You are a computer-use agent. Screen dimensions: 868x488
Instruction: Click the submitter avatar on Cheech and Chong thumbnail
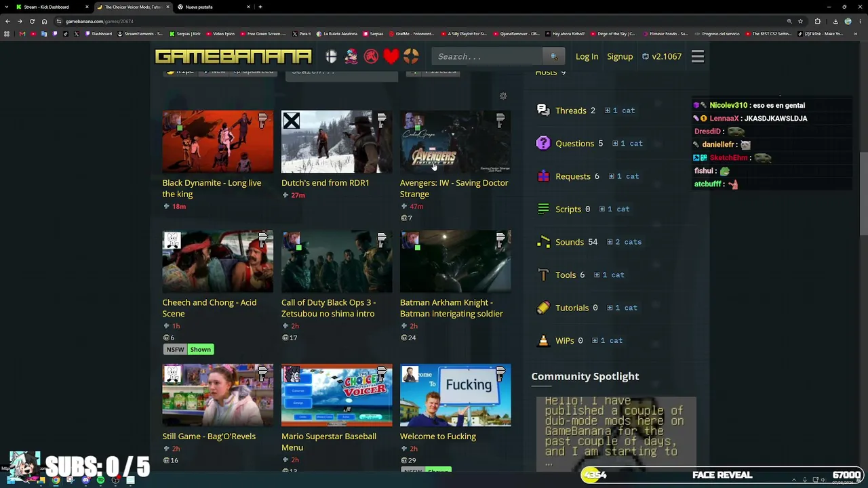click(x=172, y=241)
